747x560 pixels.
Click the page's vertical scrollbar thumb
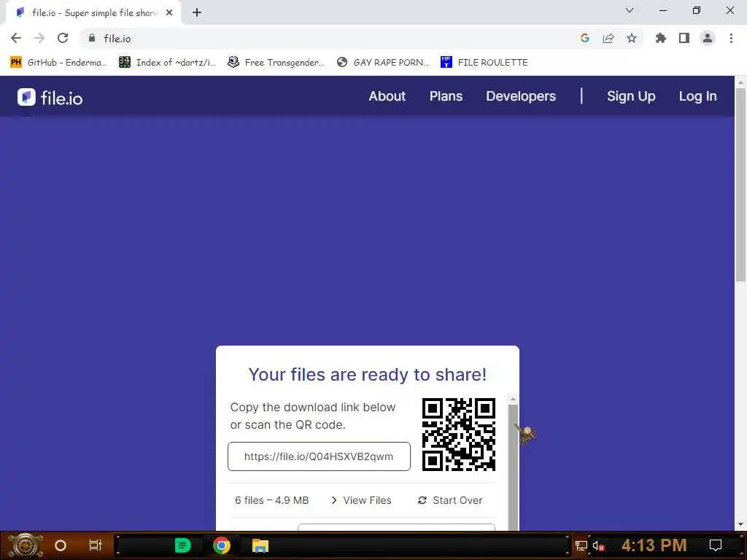pos(740,184)
